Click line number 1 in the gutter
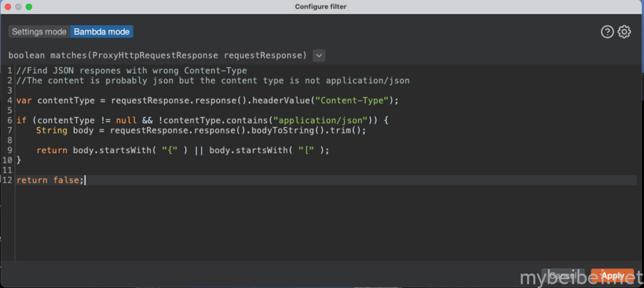The height and width of the screenshot is (288, 644). coord(10,70)
